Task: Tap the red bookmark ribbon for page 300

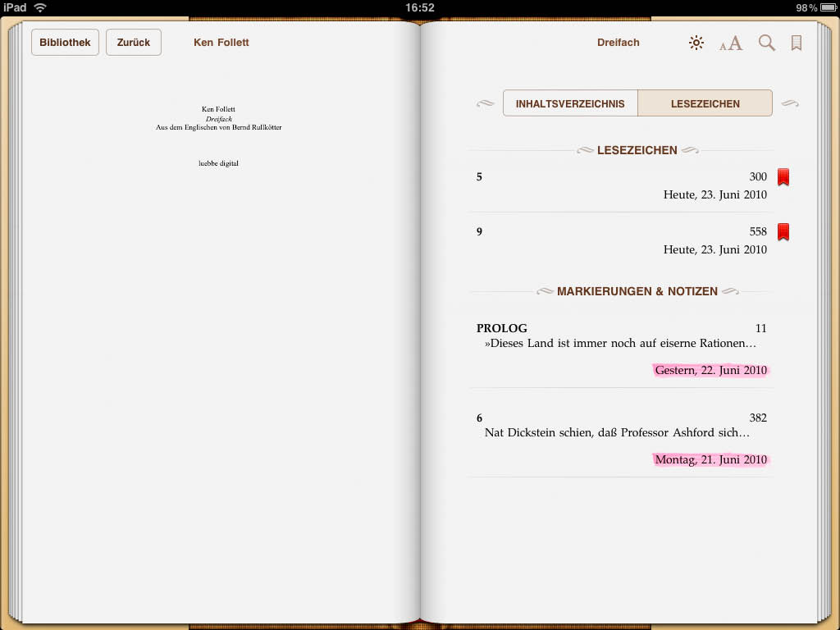Action: point(783,177)
